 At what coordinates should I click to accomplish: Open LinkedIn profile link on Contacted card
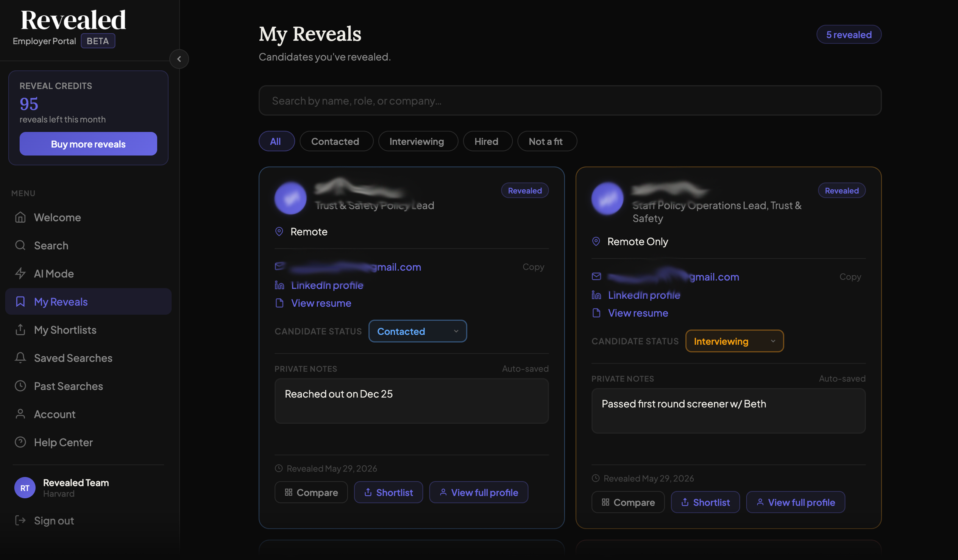(x=327, y=285)
